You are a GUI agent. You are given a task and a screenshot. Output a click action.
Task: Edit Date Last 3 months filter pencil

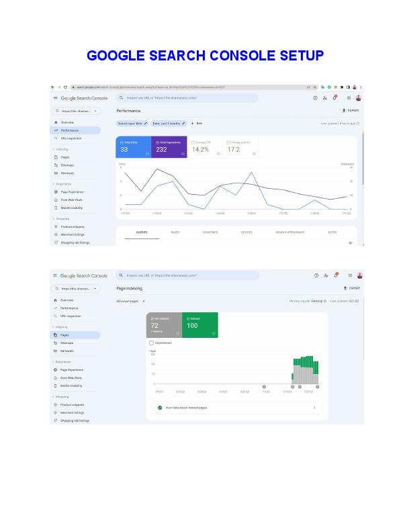[x=183, y=124]
